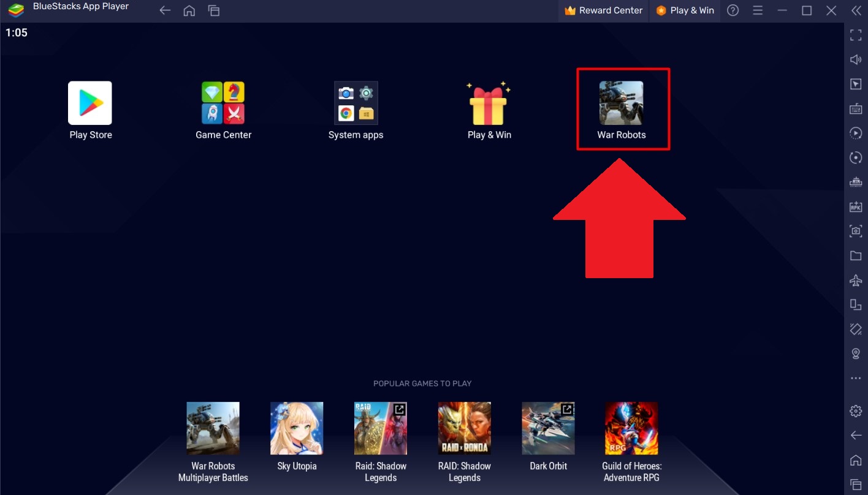Open the Play Store

tap(90, 103)
